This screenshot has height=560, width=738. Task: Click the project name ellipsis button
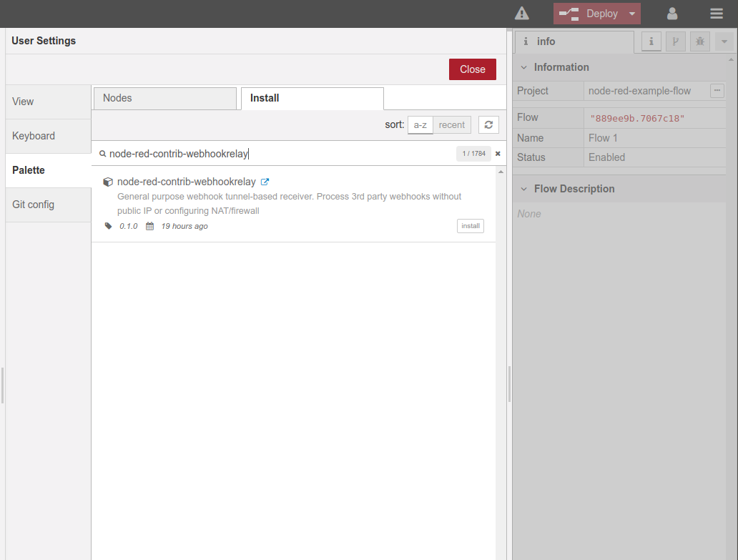[x=719, y=91]
